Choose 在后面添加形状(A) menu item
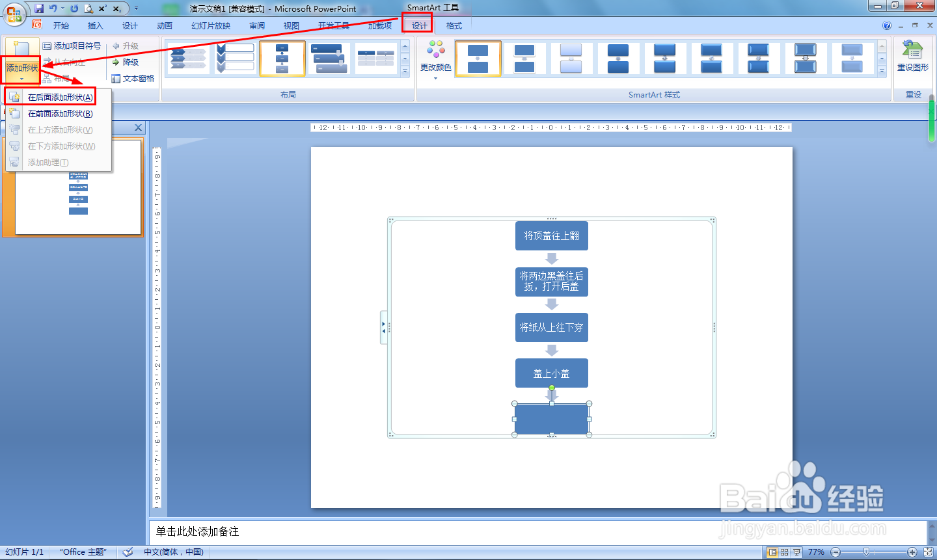937x560 pixels. (59, 98)
